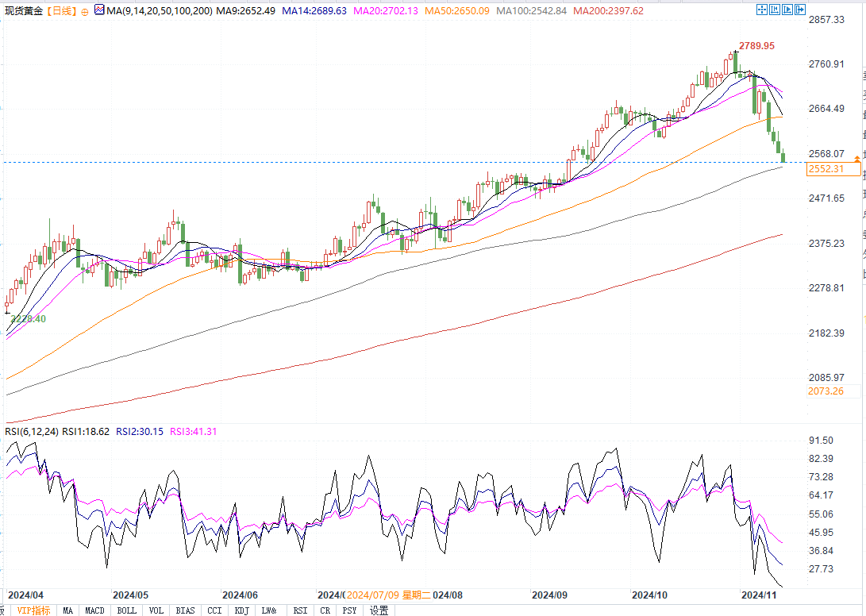Select the VOL indicator tab

click(x=156, y=610)
